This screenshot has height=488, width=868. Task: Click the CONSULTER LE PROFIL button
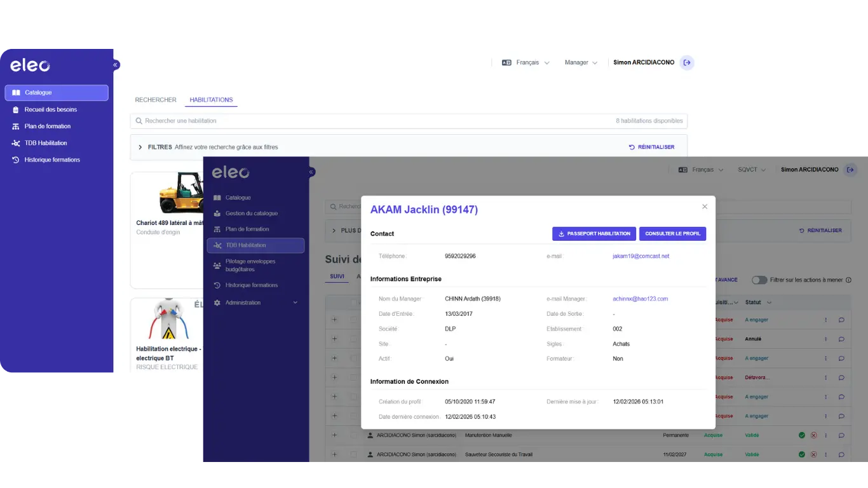coord(672,234)
